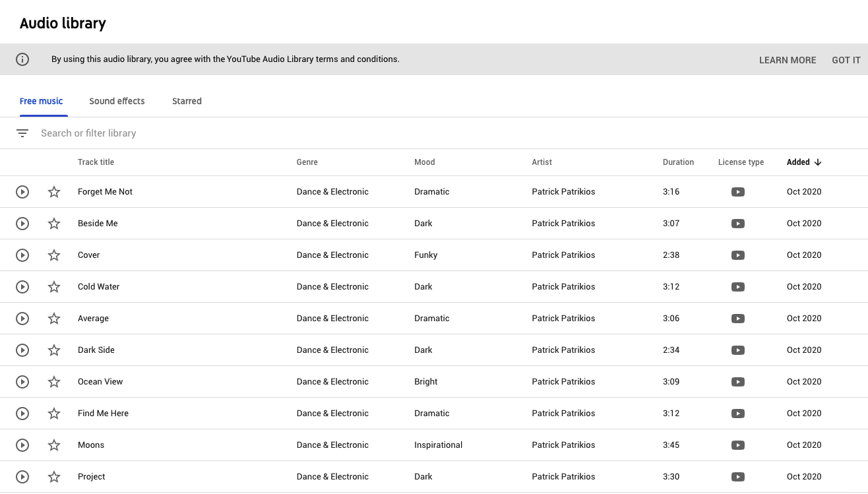Star the Find Me Here track
The image size is (868, 494).
[54, 414]
